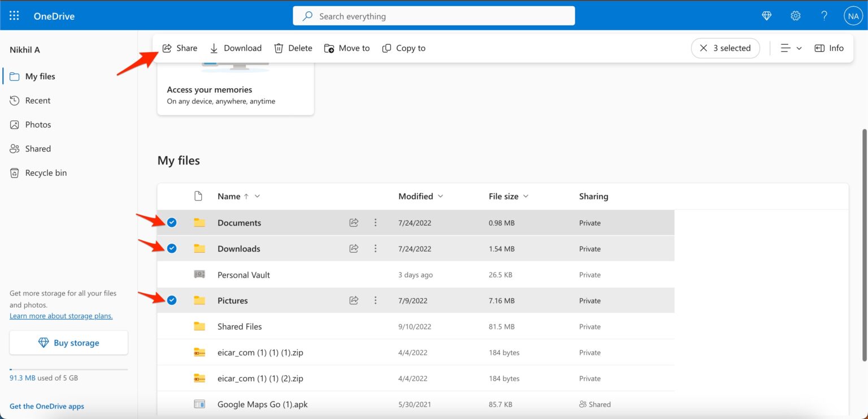Click Get the OneDrive apps link

tap(47, 406)
